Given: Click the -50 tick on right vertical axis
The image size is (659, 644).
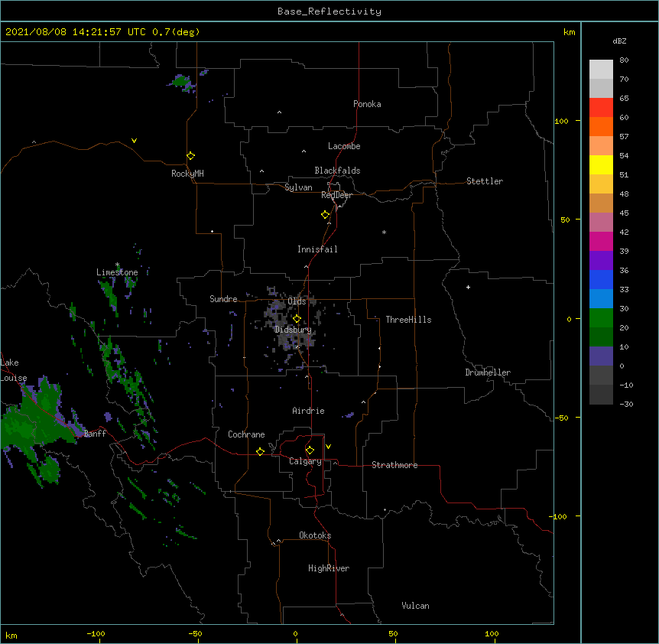Looking at the screenshot, I should pos(561,418).
